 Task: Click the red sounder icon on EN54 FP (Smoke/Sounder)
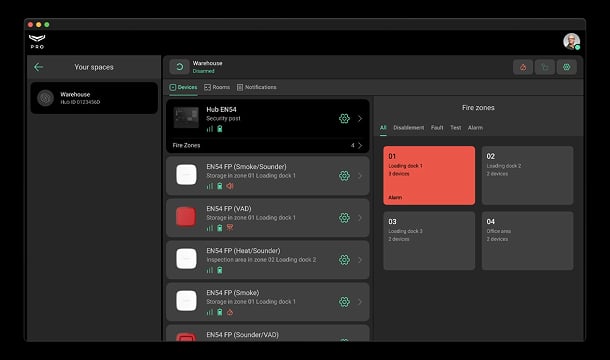[x=230, y=186]
